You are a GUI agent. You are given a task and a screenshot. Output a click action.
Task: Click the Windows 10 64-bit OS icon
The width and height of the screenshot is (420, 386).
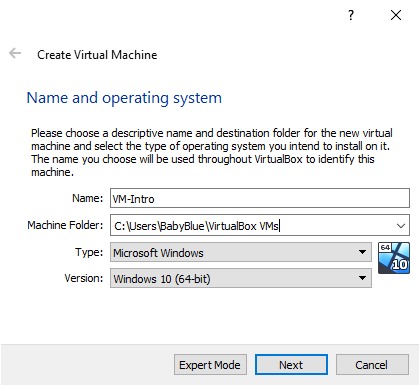[x=394, y=258]
